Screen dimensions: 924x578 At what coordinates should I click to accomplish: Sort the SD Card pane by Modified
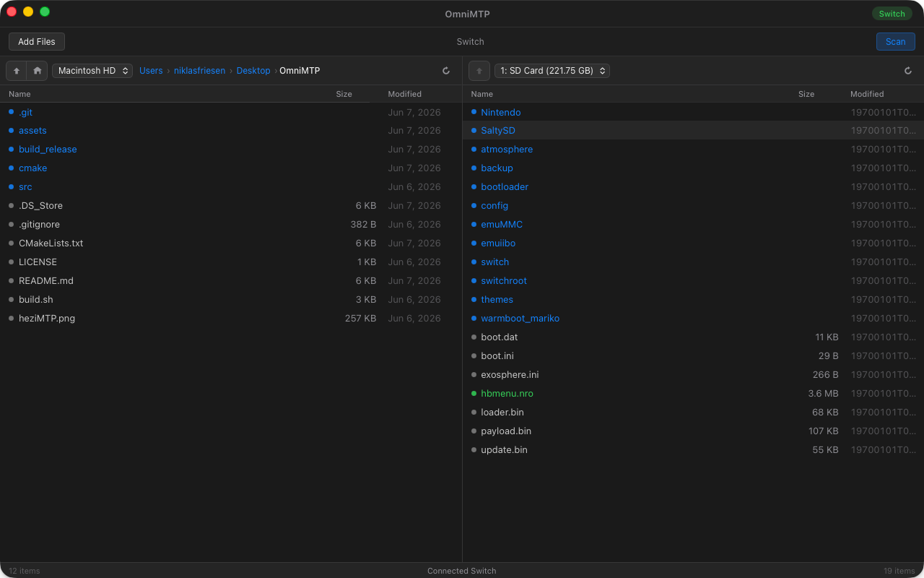[867, 94]
